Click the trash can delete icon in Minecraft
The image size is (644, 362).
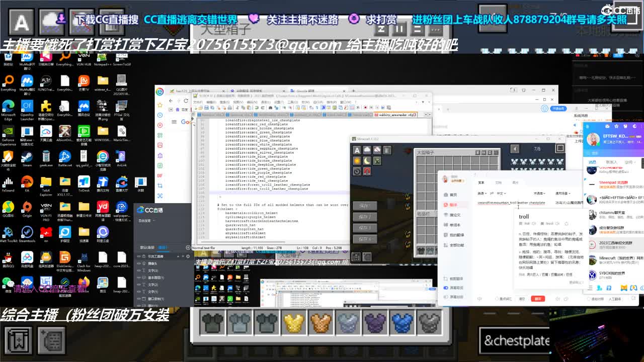[x=387, y=150]
